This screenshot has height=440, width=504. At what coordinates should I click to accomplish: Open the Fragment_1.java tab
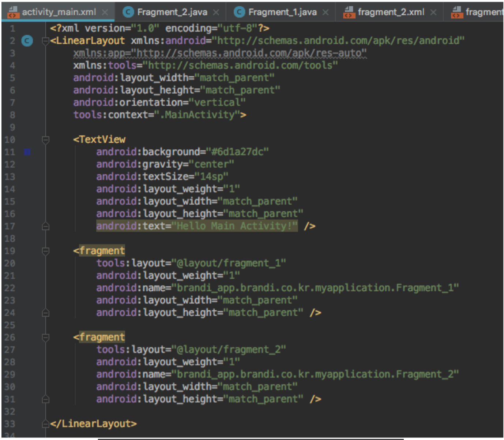click(282, 12)
